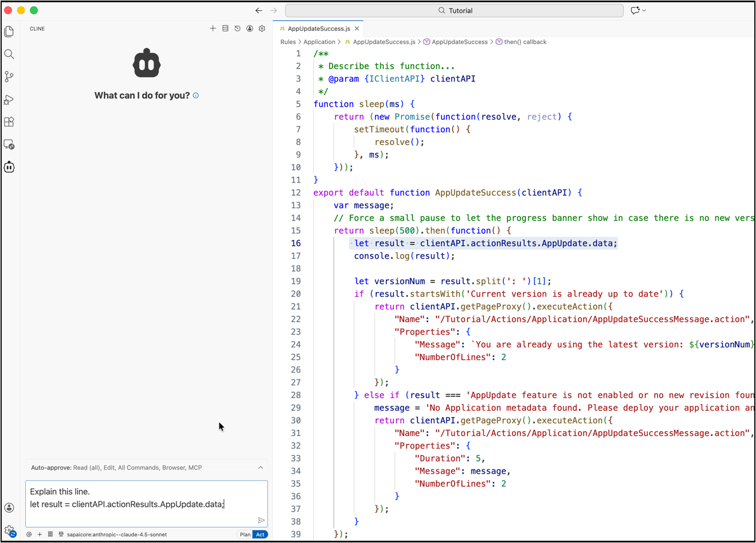Open MCP servers icon below chat input
Screen dimensions: 756x543
[x=50, y=535]
